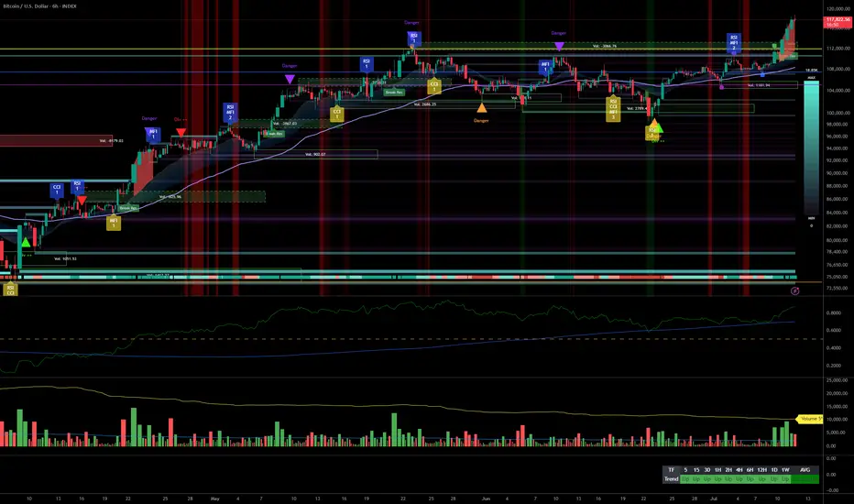854x504 pixels.
Task: Click the Jun label on time axis
Action: [486, 499]
